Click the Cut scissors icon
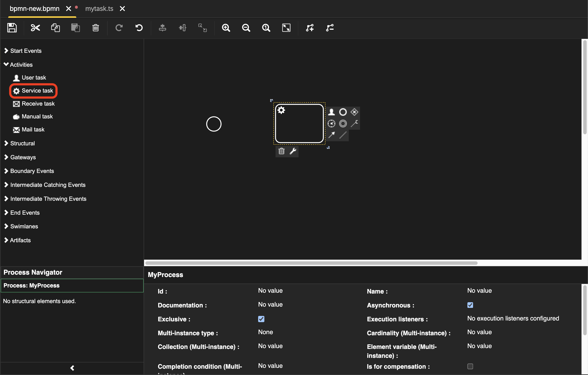588x375 pixels. (35, 28)
